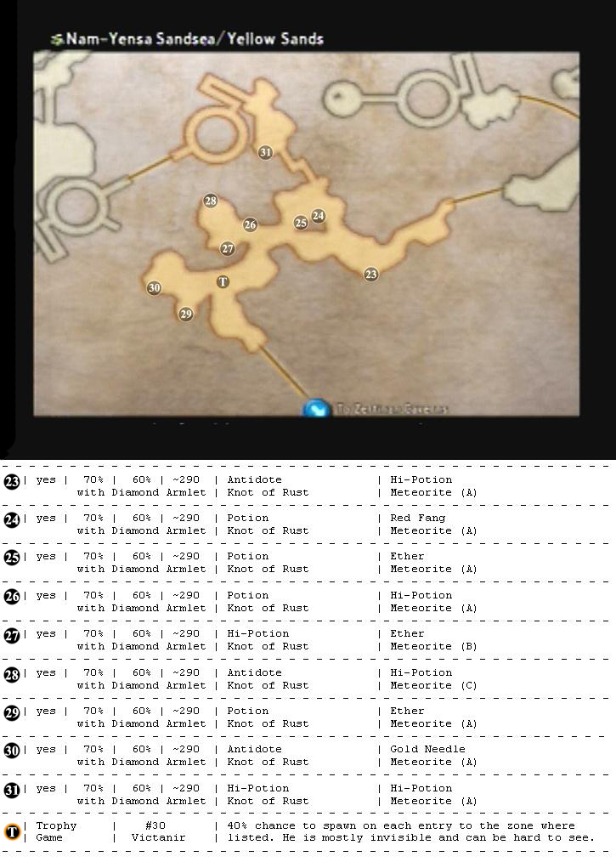Click the black 26 badge in the table
The image size is (616, 862).
(x=12, y=597)
